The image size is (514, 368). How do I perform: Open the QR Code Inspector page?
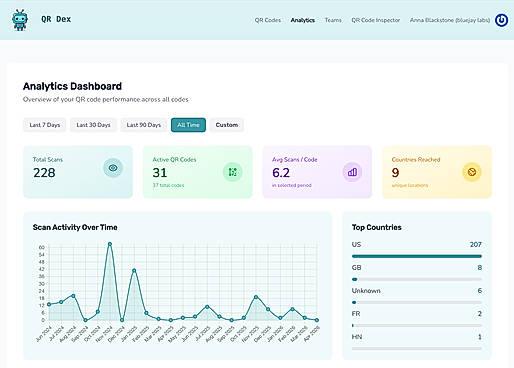pyautogui.click(x=376, y=20)
